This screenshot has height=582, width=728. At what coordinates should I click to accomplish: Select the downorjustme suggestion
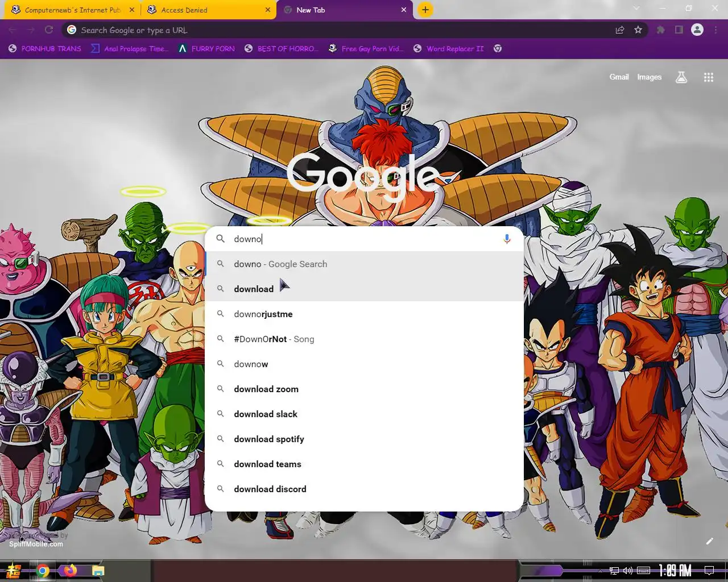(364, 314)
